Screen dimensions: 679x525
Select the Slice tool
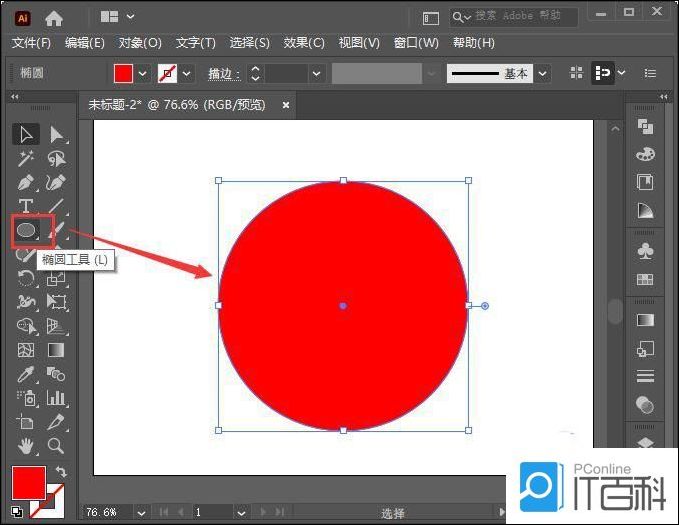tap(57, 421)
